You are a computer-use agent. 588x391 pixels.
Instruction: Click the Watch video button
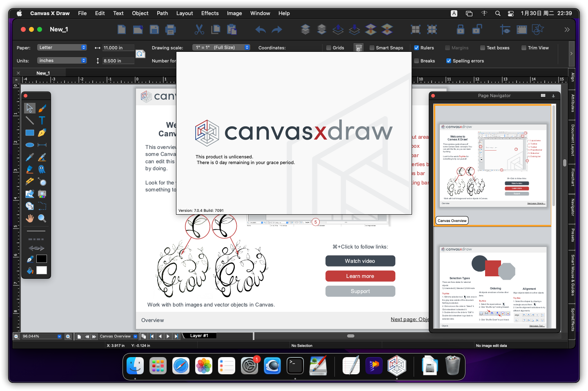(360, 261)
